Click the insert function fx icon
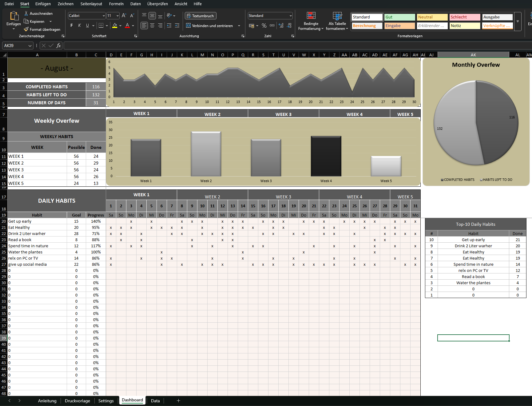The width and height of the screenshot is (532, 406). tap(58, 46)
